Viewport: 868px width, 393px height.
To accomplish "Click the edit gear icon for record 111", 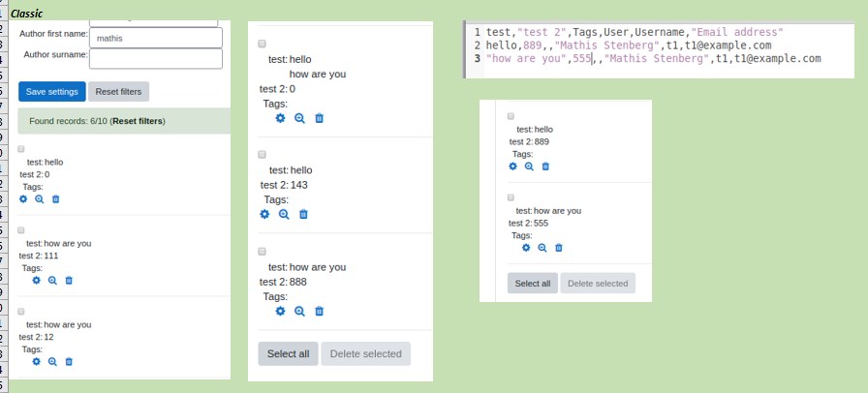I will click(x=37, y=280).
